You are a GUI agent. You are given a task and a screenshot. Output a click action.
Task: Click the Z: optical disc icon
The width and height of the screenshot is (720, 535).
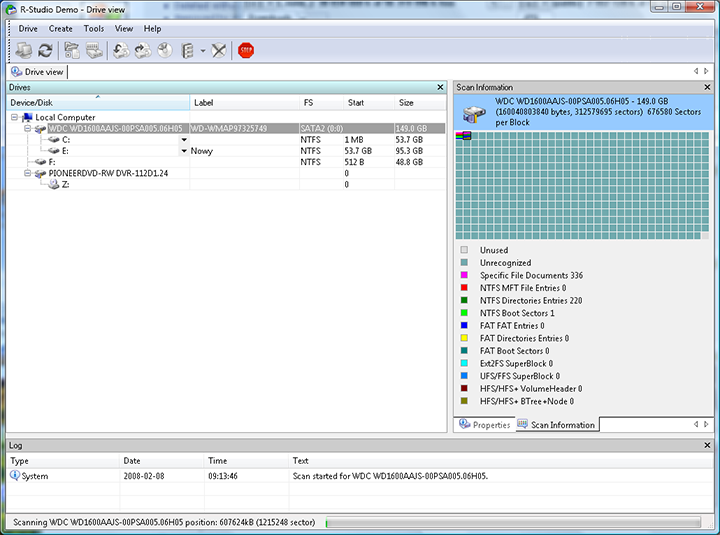pyautogui.click(x=54, y=185)
